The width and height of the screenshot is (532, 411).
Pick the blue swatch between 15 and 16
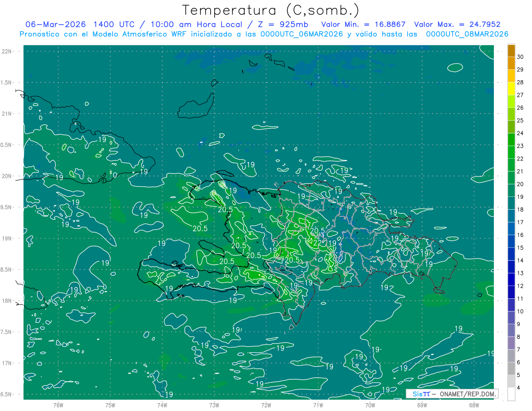click(511, 241)
